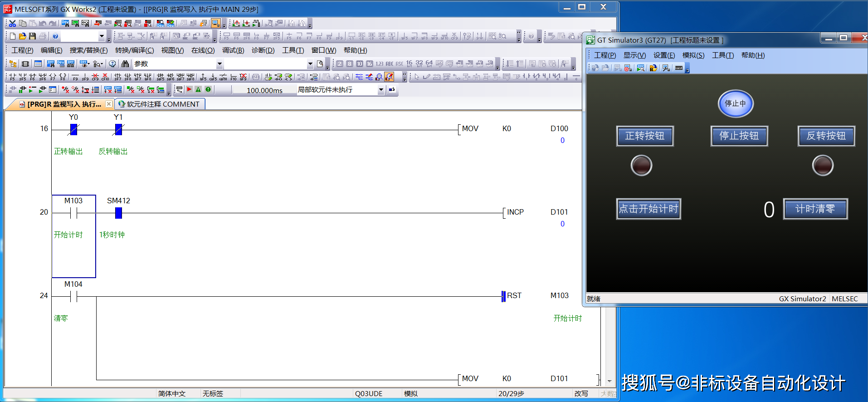Viewport: 868px width, 402px height.
Task: Expand GT Simulator3 toolbar options arrow
Action: [687, 69]
